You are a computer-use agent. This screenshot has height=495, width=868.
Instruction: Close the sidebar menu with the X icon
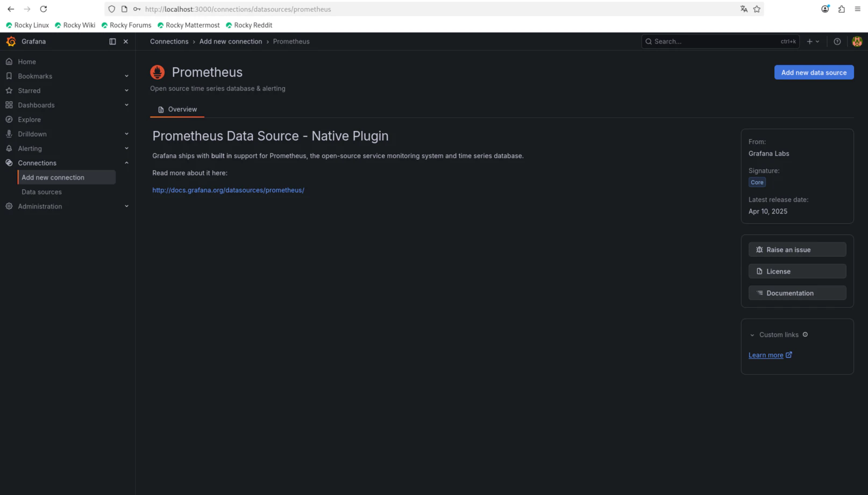(x=126, y=41)
